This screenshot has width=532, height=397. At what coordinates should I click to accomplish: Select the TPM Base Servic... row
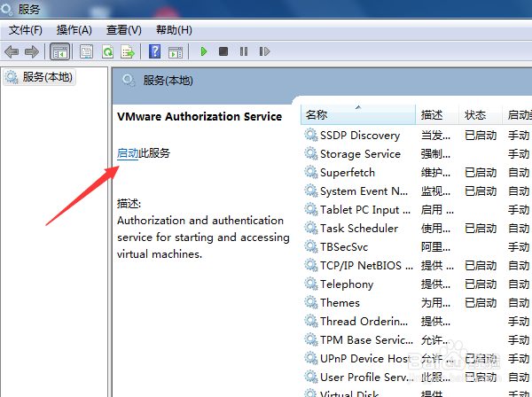416,340
